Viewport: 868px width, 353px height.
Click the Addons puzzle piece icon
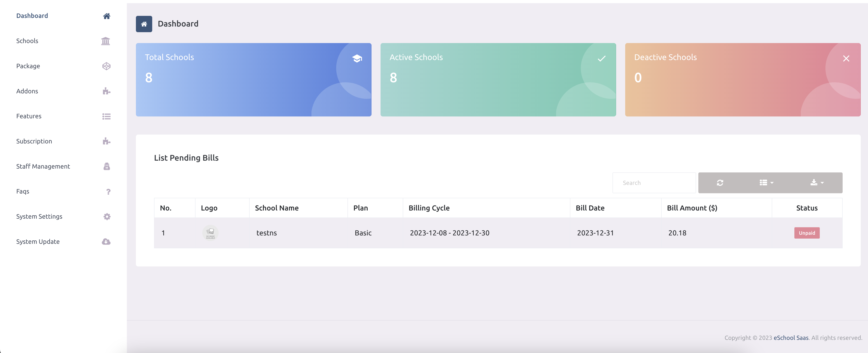[106, 91]
